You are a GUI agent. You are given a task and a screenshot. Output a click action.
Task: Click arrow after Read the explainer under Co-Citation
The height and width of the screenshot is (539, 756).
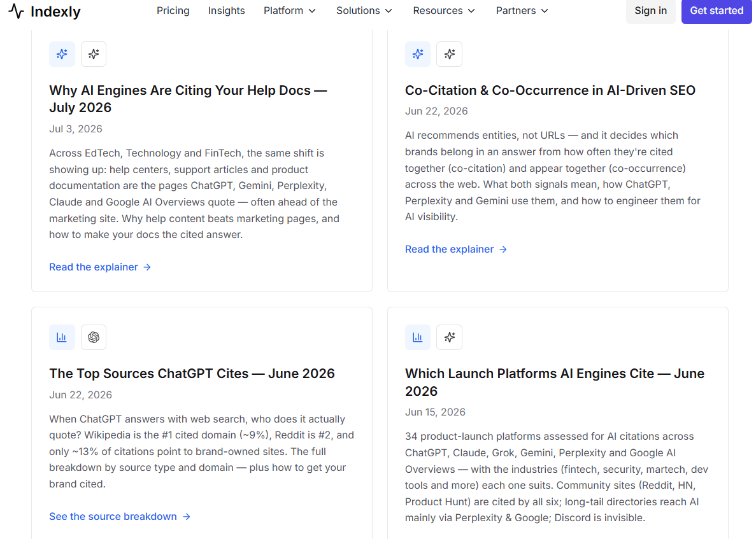(503, 249)
